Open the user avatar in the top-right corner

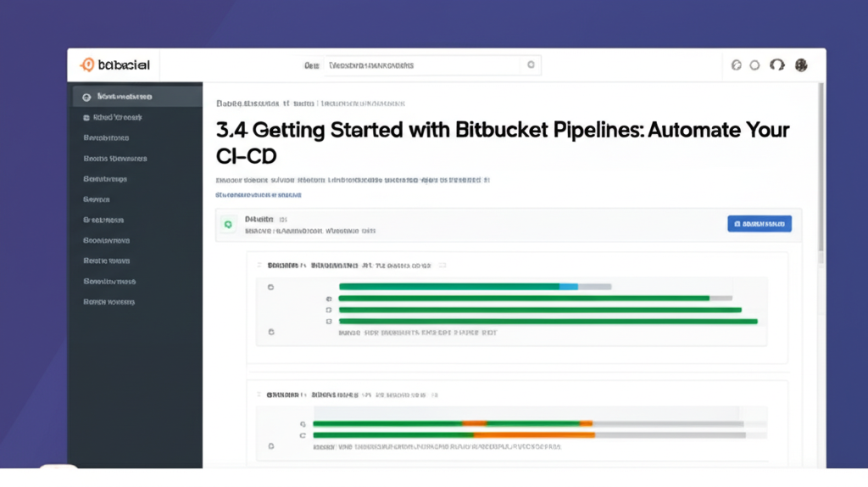801,65
